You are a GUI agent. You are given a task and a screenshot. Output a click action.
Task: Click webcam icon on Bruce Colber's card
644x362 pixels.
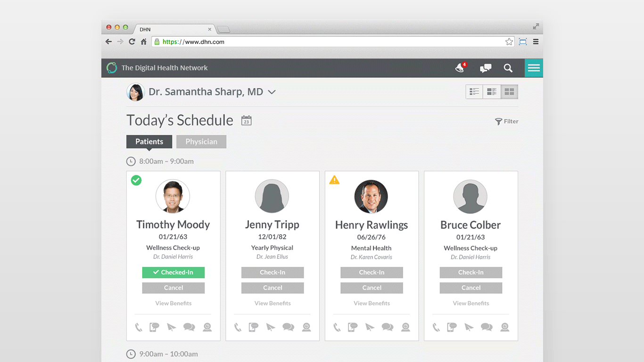504,327
